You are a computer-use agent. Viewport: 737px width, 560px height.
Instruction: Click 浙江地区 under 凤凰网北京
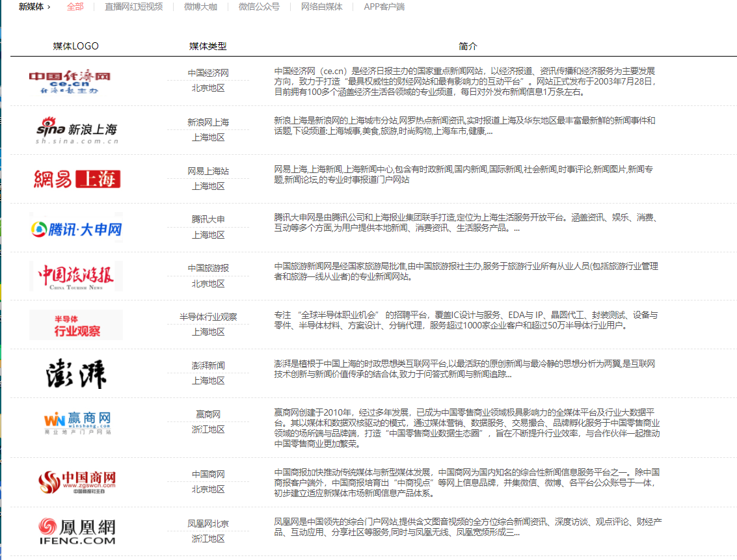[208, 539]
